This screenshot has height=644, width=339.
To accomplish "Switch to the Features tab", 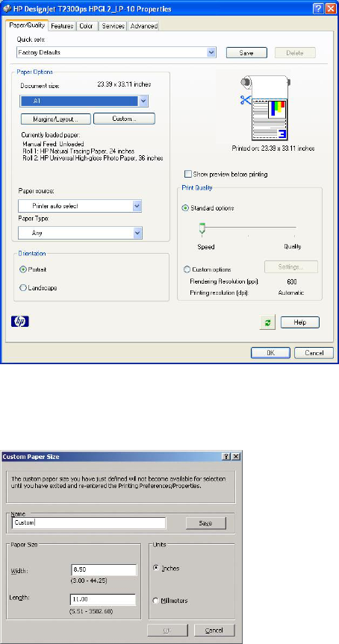I will point(62,26).
